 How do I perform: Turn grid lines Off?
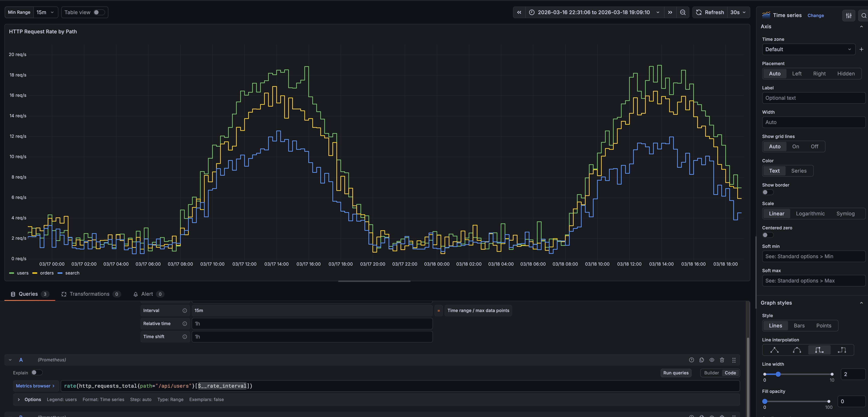pyautogui.click(x=814, y=146)
